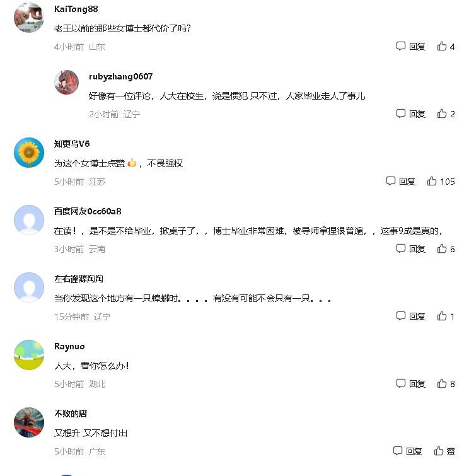Reply to Raynuo's comment
Image resolution: width=469 pixels, height=476 pixels.
click(x=411, y=384)
